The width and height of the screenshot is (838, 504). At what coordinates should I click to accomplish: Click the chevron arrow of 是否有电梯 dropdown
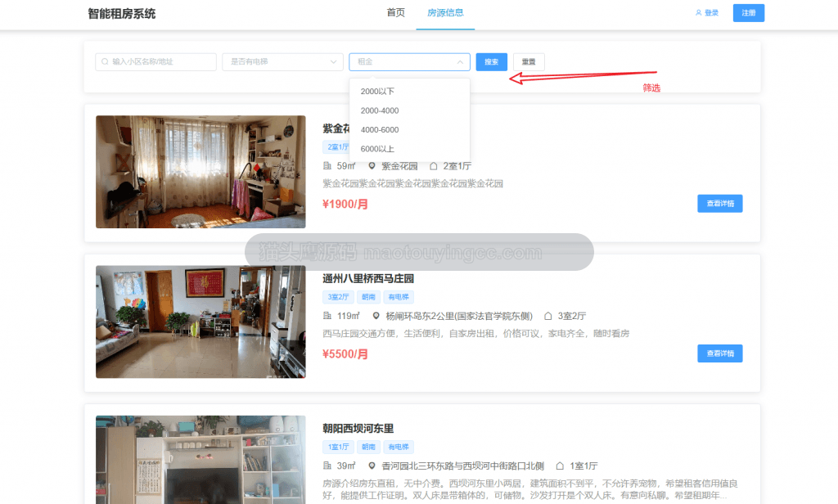coord(334,62)
